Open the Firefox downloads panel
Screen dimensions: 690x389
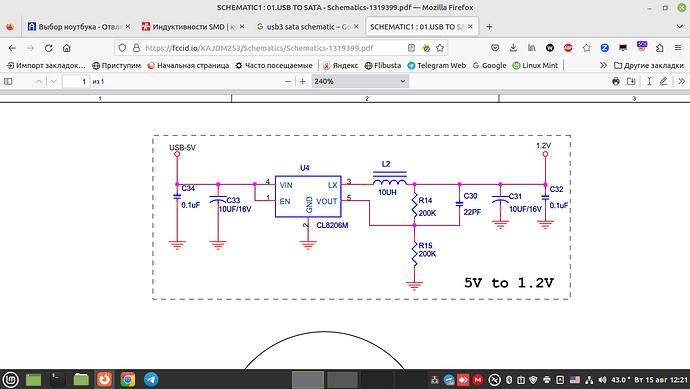point(513,48)
